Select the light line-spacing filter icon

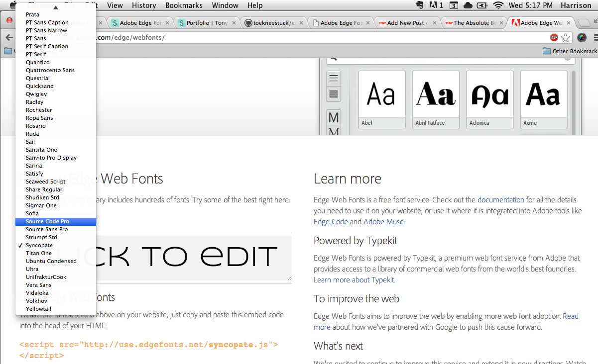pyautogui.click(x=333, y=78)
